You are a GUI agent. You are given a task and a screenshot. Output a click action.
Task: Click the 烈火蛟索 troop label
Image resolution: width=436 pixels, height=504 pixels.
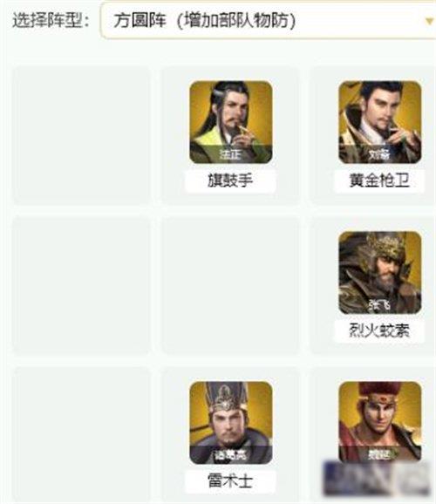[379, 331]
